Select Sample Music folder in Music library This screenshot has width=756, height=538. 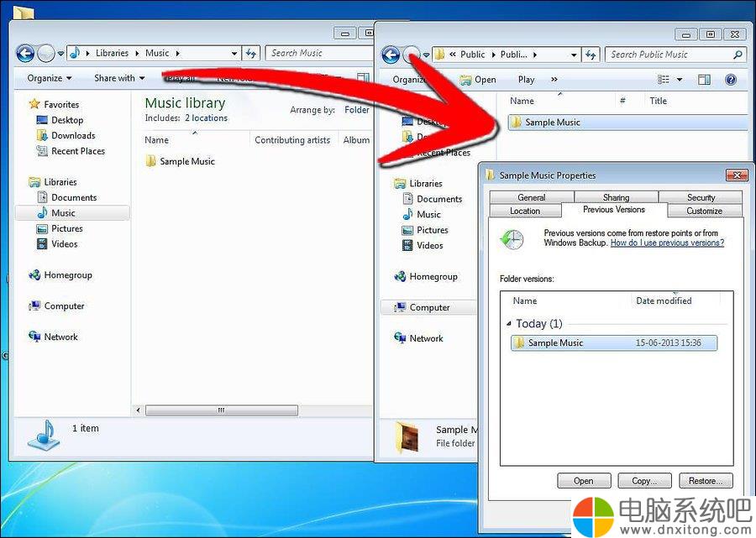coord(181,161)
